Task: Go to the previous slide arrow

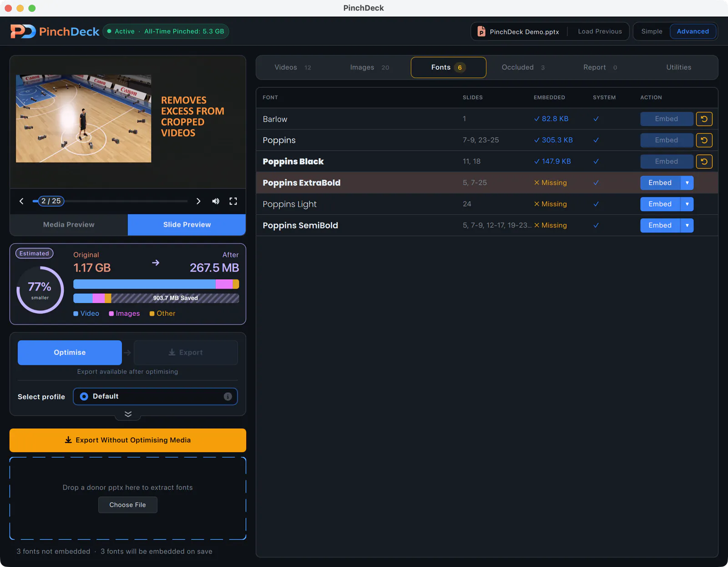Action: 21,201
